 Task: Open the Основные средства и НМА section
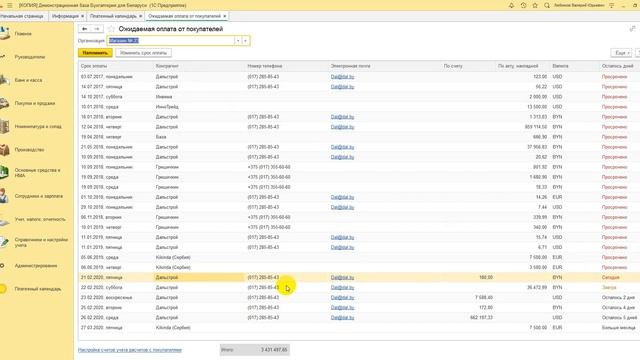tap(37, 173)
